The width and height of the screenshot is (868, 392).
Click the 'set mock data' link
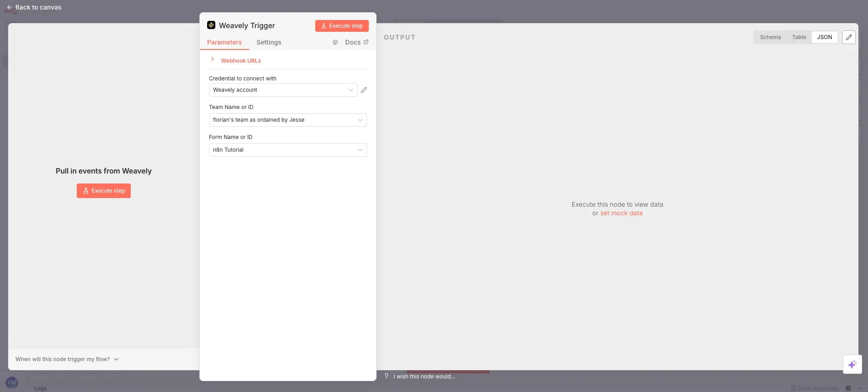pos(621,213)
